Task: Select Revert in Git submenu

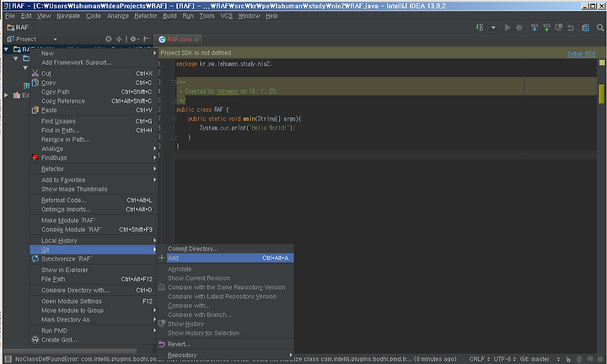Action: click(x=225, y=345)
